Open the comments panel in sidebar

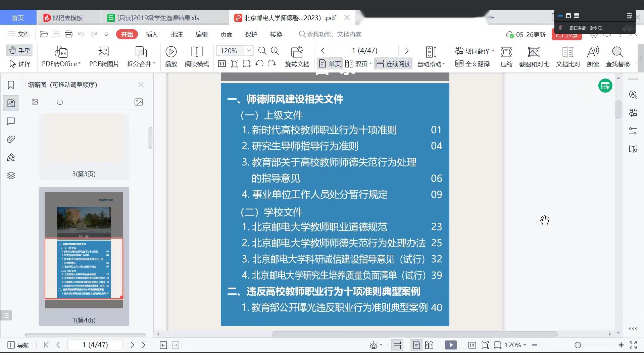tap(11, 121)
